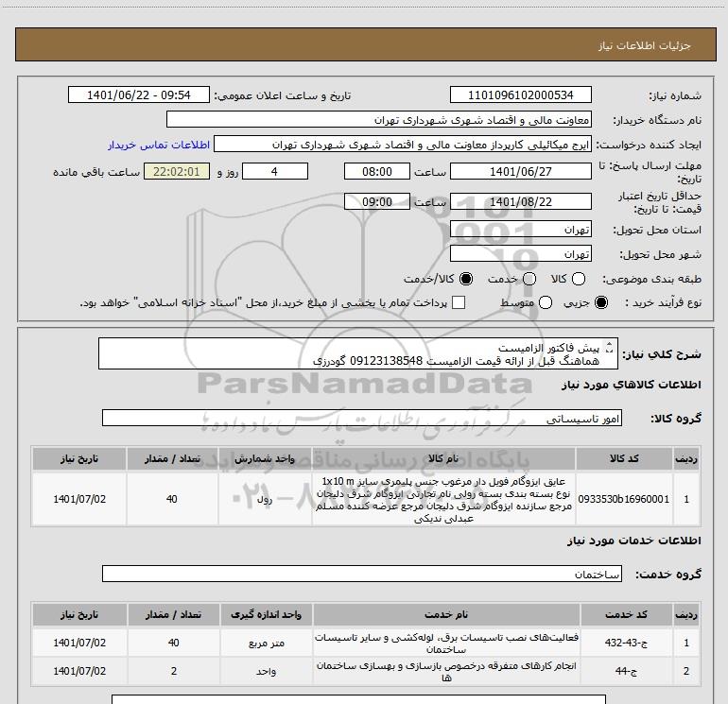Click the delivery city field تهران
This screenshot has width=728, height=704.
520,253
